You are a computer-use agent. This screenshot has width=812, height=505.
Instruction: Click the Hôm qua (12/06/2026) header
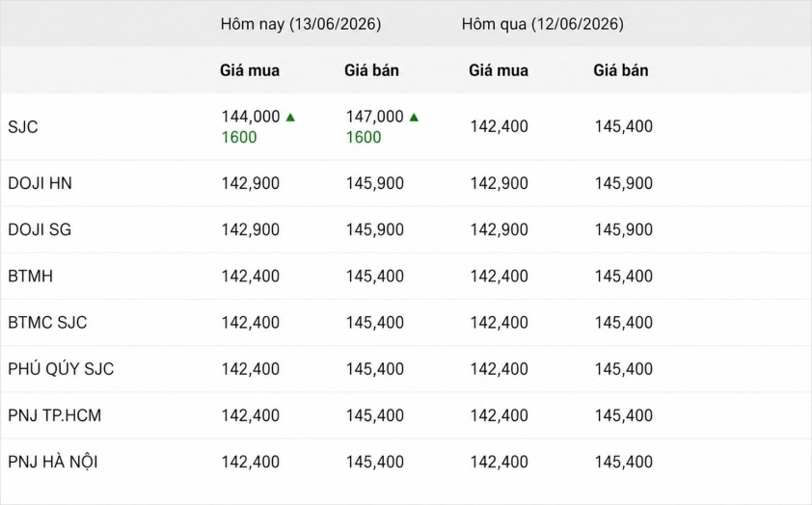point(543,24)
